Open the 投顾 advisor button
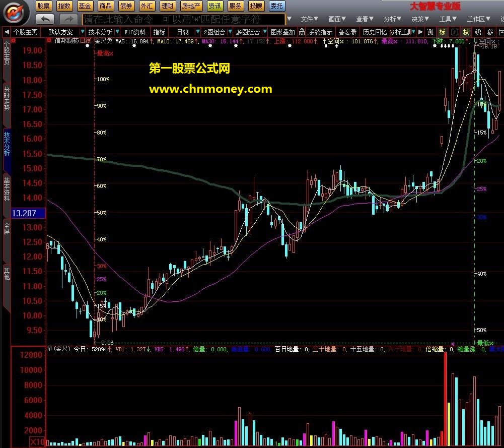504x448 pixels. tap(256, 6)
